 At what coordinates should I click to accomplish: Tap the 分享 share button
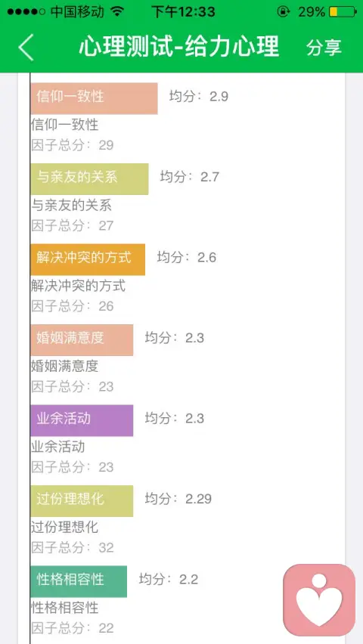[324, 48]
